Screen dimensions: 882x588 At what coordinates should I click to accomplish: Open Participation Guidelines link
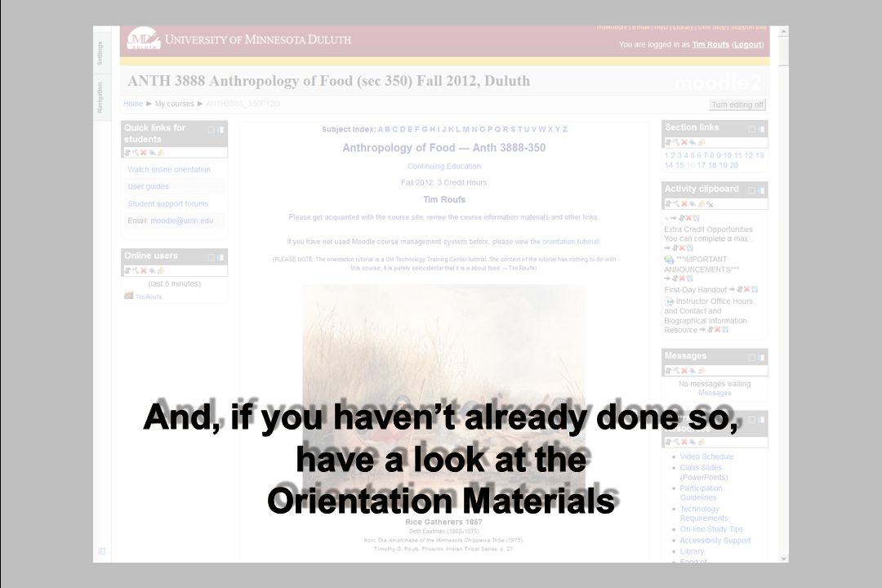pos(701,493)
